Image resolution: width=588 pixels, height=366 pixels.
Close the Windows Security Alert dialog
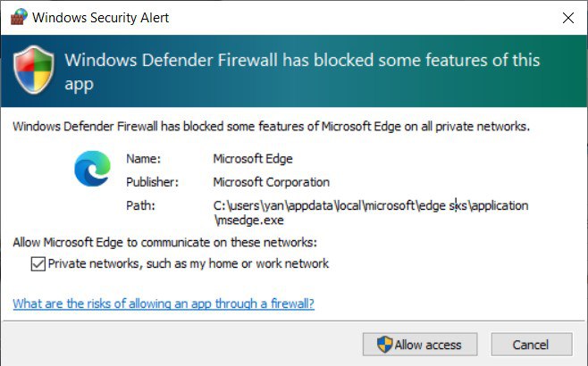point(568,18)
